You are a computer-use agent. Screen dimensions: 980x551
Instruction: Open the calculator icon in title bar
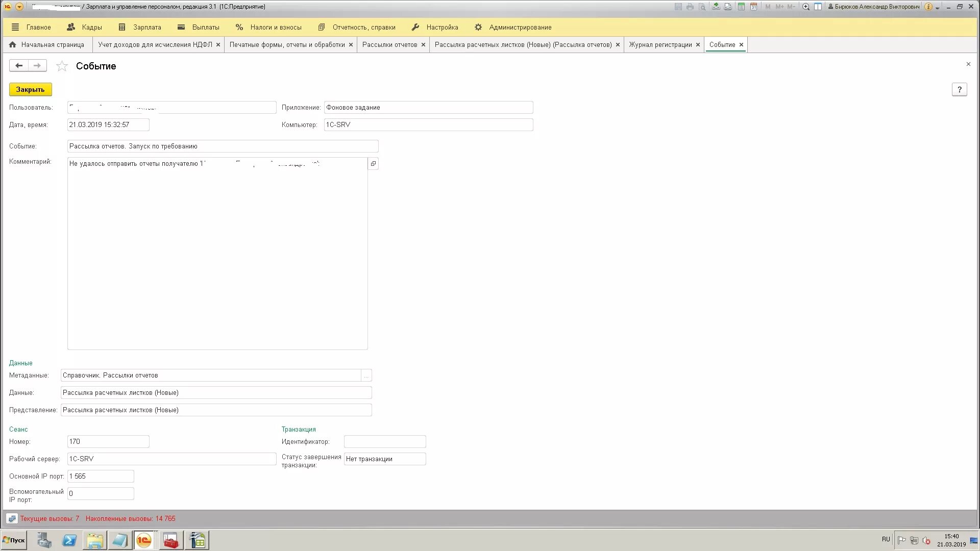(741, 7)
